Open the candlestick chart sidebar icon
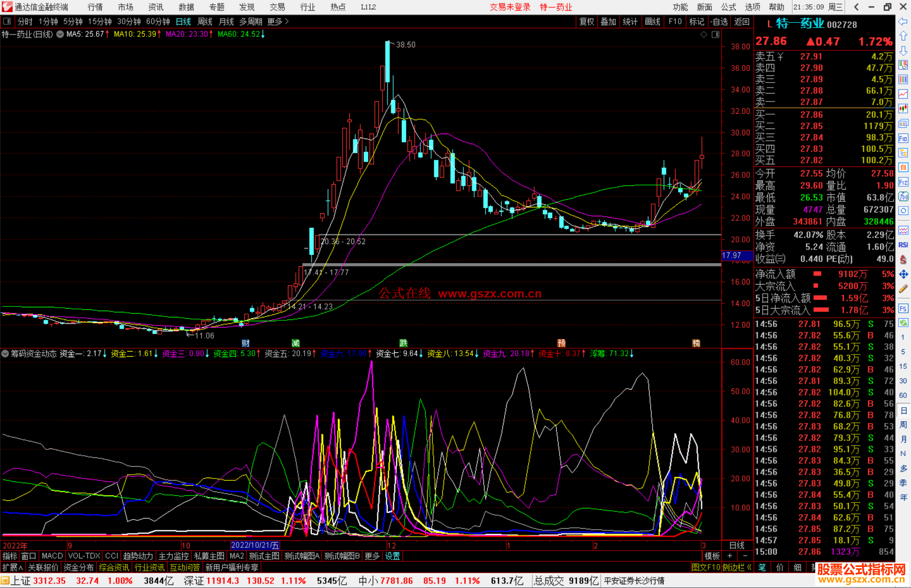The width and height of the screenshot is (911, 588). 903,109
